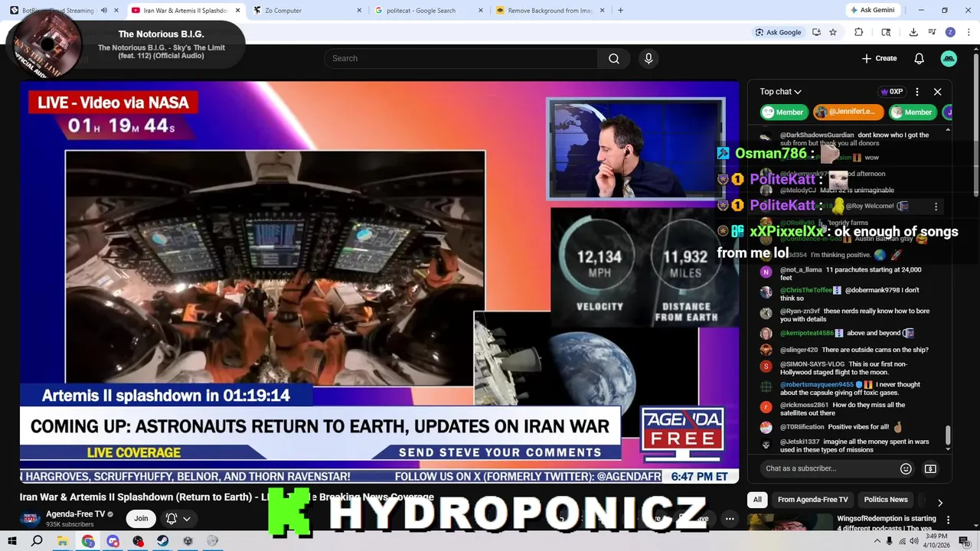Click the Ask Google button
Screen dimensions: 980x551
[x=778, y=32]
